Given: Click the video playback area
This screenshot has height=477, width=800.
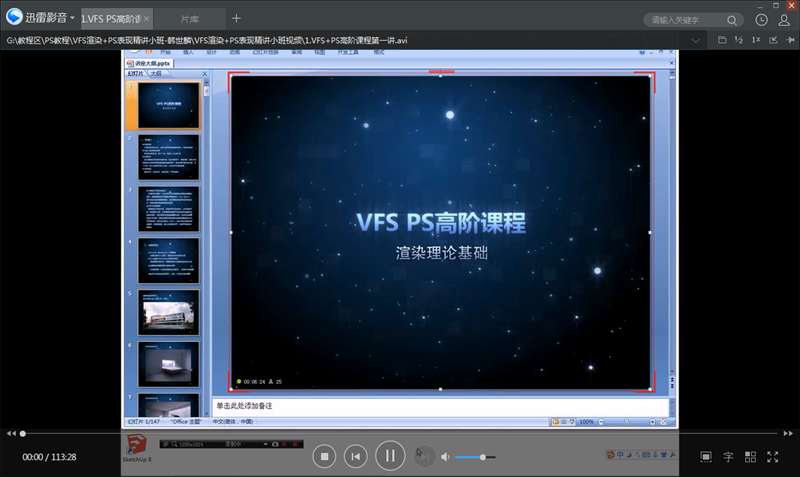Looking at the screenshot, I should point(400,239).
